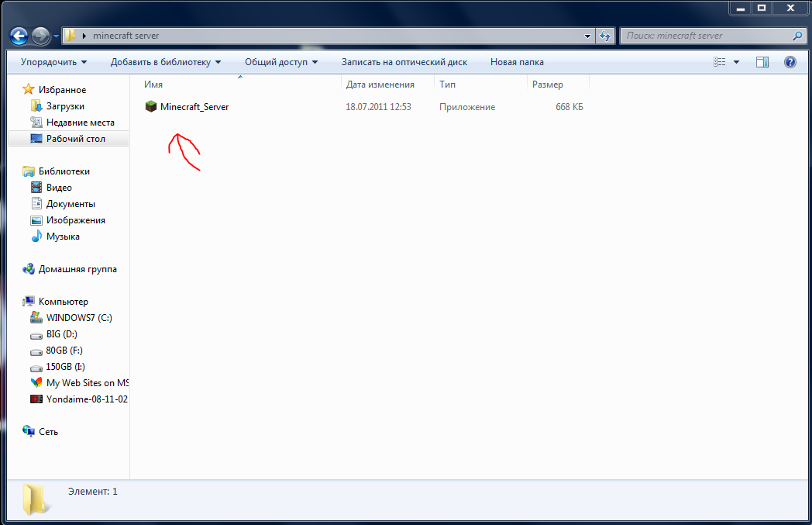
Task: Open Добавить в библиотеку menu
Action: 166,62
